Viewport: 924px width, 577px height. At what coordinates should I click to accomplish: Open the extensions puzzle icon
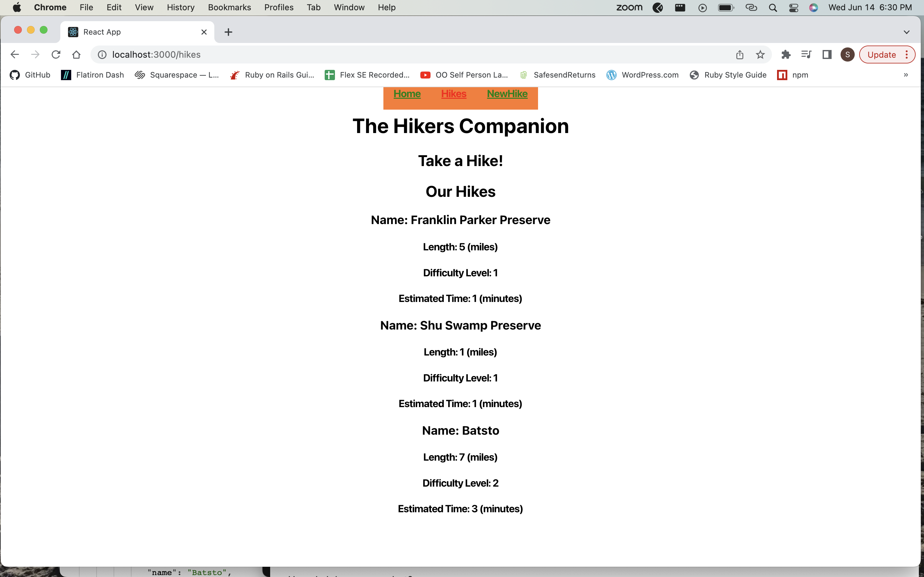(786, 54)
